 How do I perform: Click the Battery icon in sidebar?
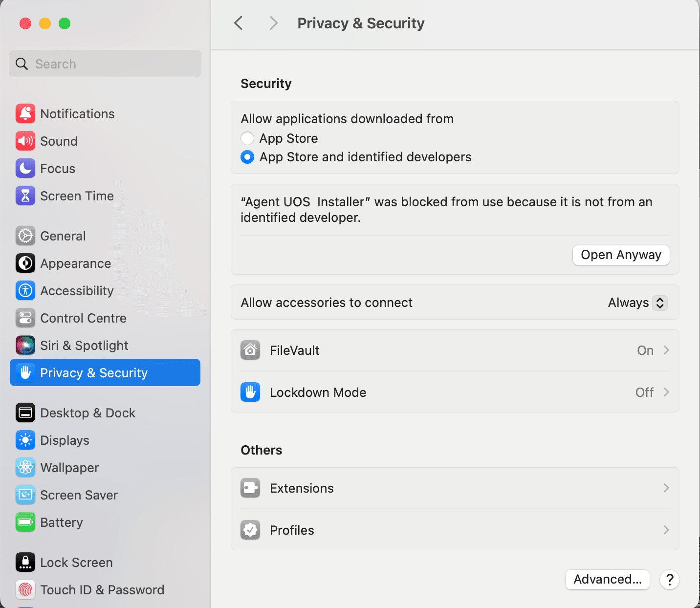click(x=25, y=522)
